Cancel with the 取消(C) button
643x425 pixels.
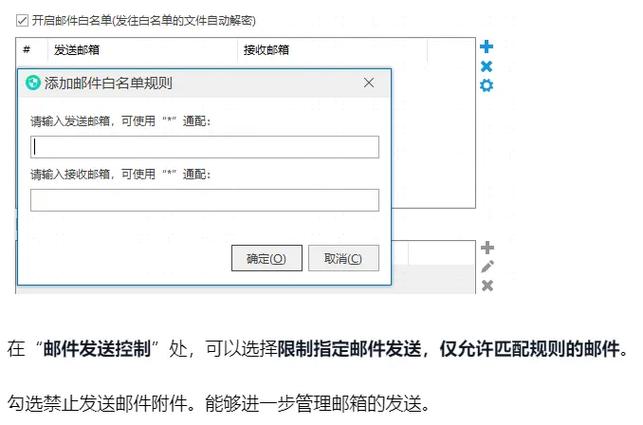pyautogui.click(x=343, y=258)
